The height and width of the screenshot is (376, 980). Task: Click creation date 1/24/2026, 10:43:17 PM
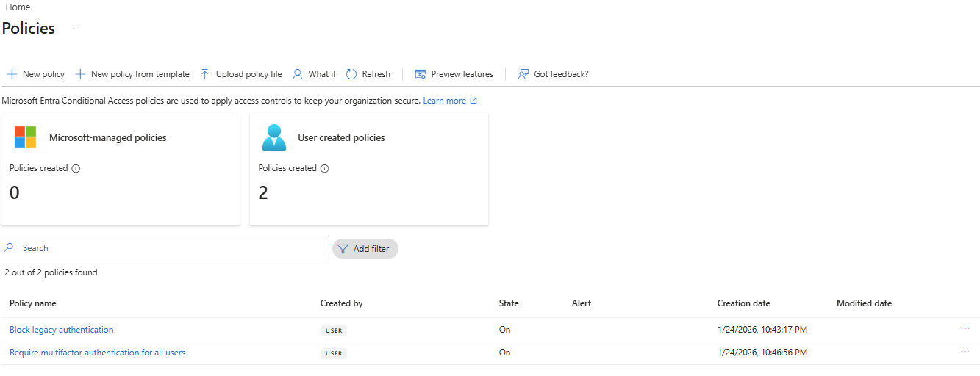(762, 330)
